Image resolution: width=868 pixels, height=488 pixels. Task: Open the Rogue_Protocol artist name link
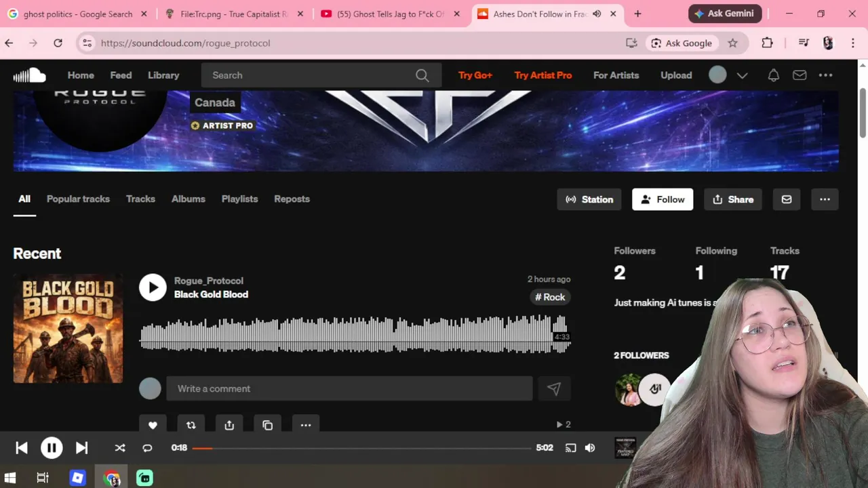(x=209, y=281)
